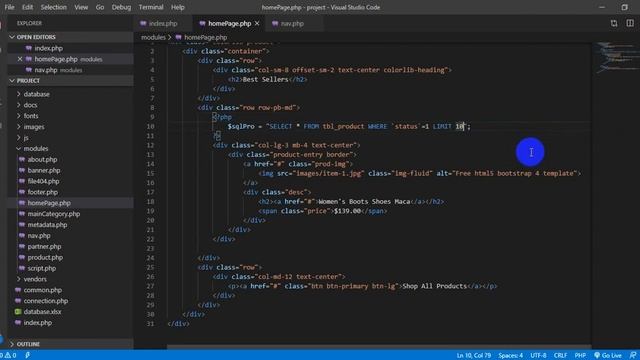Click the CRLF line ending indicator
This screenshot has height=360, width=640.
(560, 356)
